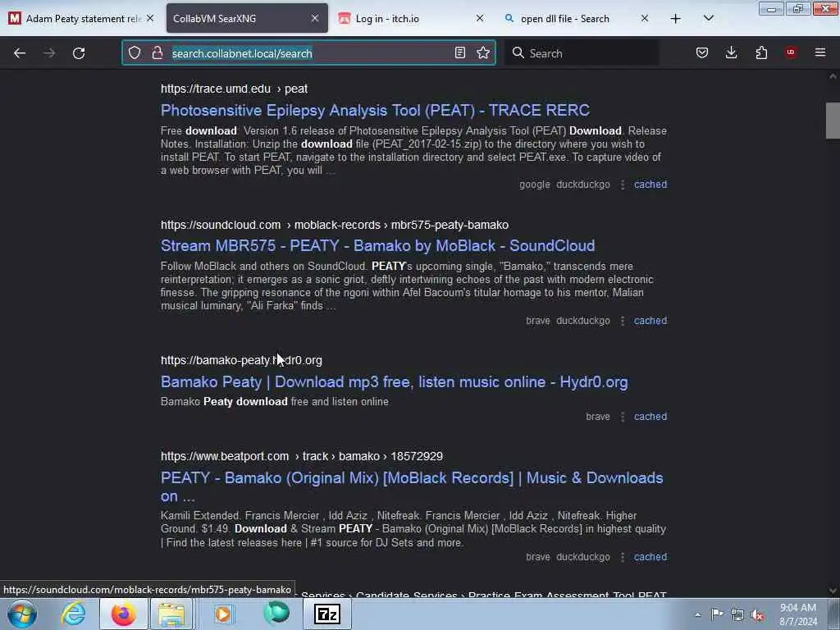
Task: Open the clock showing 9:04 AM
Action: (798, 614)
